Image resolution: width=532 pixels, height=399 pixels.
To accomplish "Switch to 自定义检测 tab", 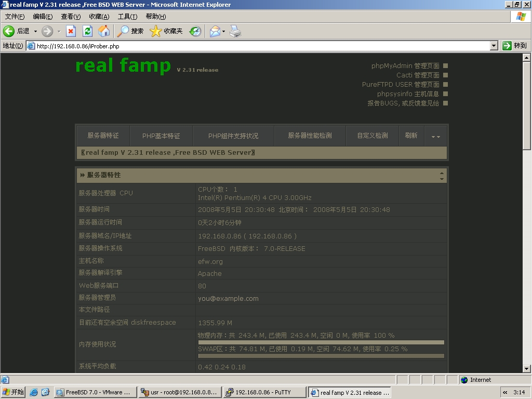I will point(372,136).
